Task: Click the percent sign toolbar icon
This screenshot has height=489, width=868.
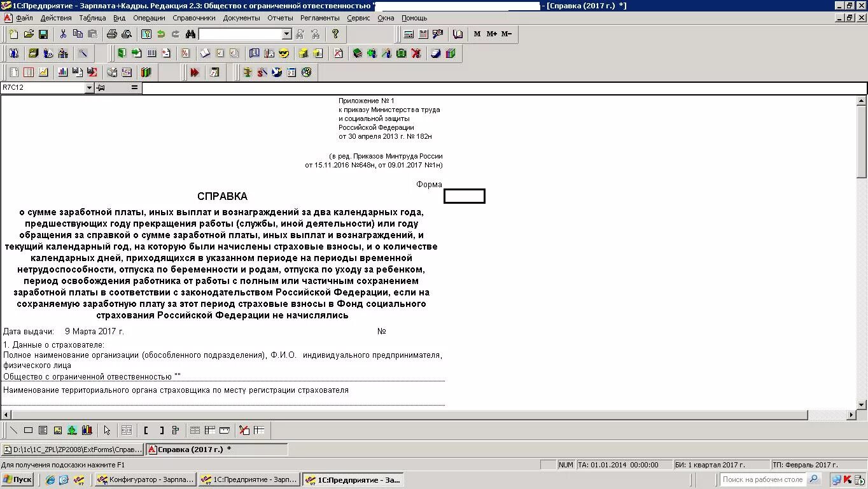Action: coord(185,53)
